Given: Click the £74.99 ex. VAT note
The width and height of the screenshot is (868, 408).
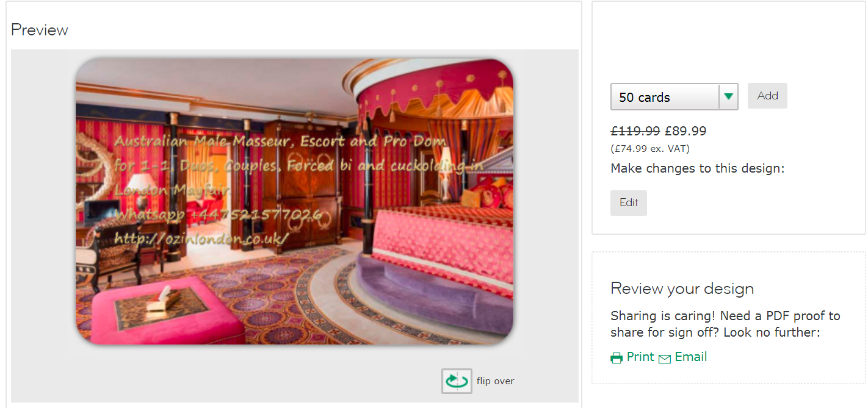Looking at the screenshot, I should pyautogui.click(x=650, y=148).
